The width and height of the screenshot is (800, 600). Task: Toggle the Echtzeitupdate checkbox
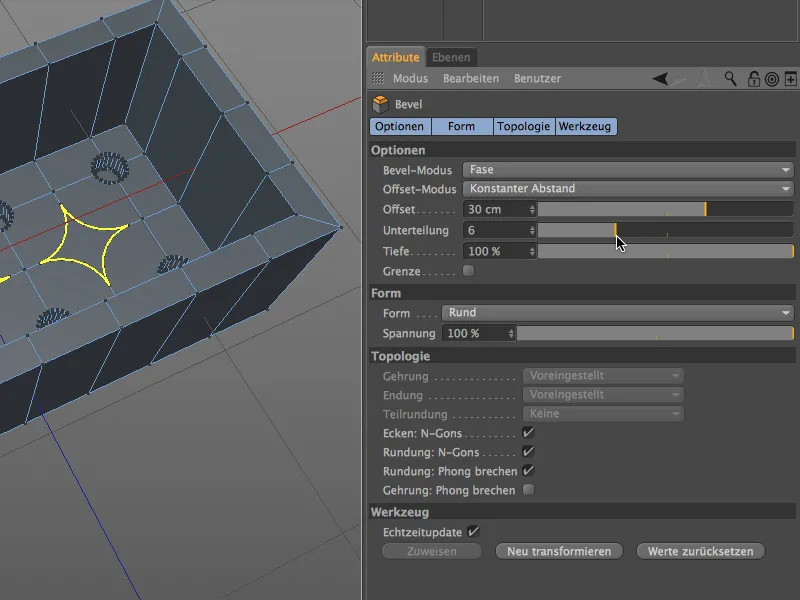click(473, 532)
